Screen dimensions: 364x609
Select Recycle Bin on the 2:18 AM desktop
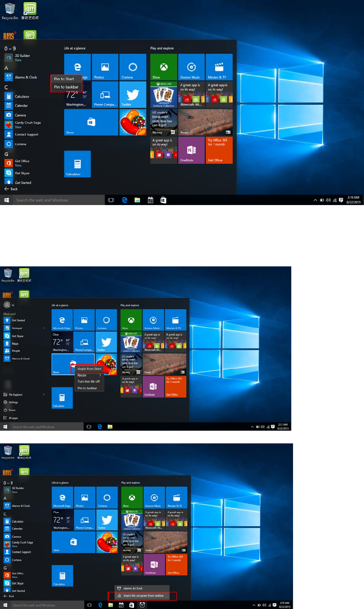pyautogui.click(x=10, y=11)
